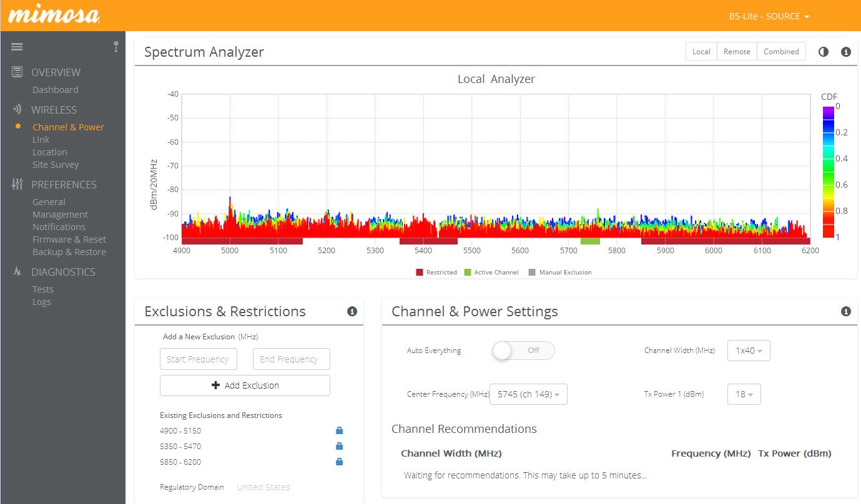Open Channel & Power Settings info icon
Image resolution: width=861 pixels, height=504 pixels.
tap(846, 311)
